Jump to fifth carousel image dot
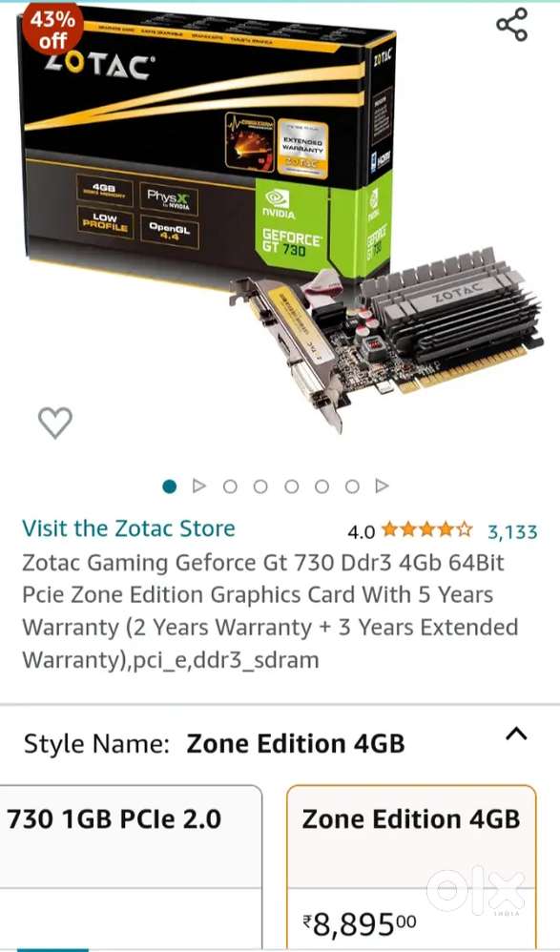Viewport: 560px width, 952px height. pos(292,486)
